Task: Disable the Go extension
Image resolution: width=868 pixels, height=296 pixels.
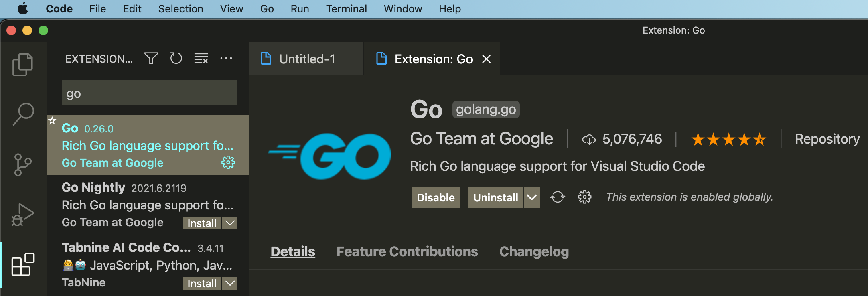Action: coord(436,197)
